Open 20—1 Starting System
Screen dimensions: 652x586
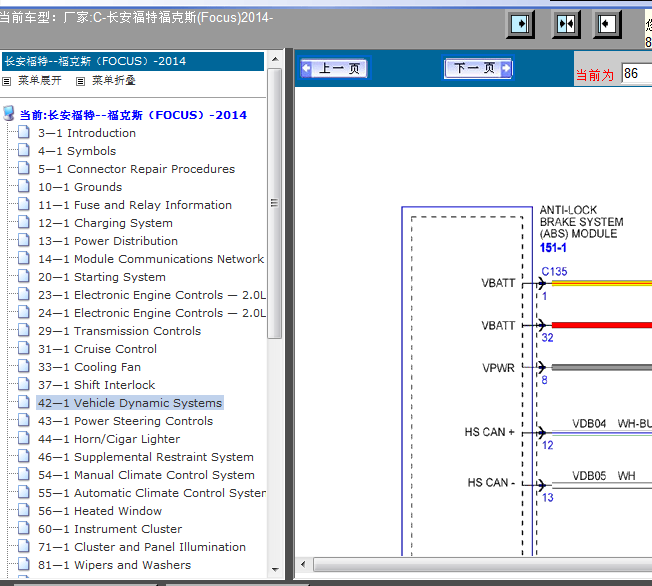(102, 277)
